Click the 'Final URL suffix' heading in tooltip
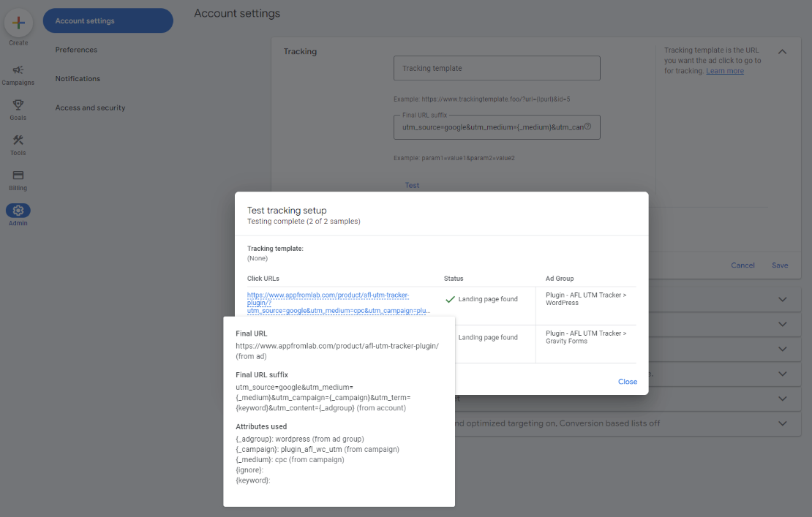 [261, 374]
